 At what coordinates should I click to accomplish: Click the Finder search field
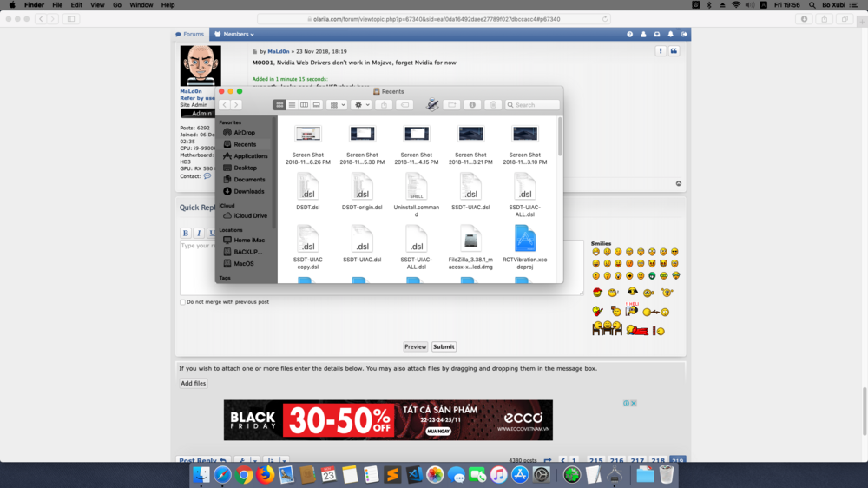[533, 105]
